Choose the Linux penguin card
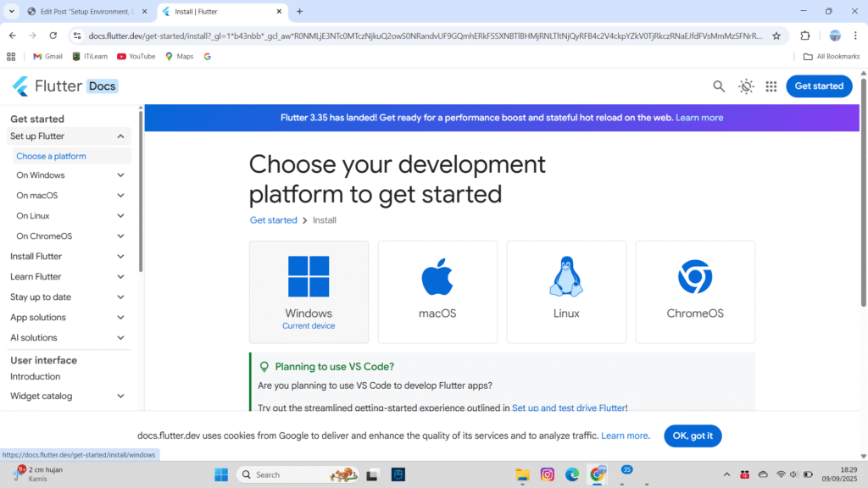 click(x=566, y=291)
